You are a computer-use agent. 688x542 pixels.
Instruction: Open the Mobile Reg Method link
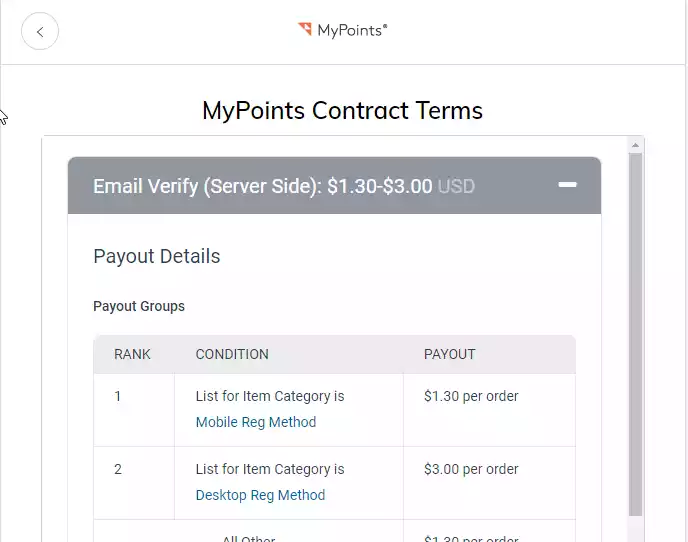point(256,422)
